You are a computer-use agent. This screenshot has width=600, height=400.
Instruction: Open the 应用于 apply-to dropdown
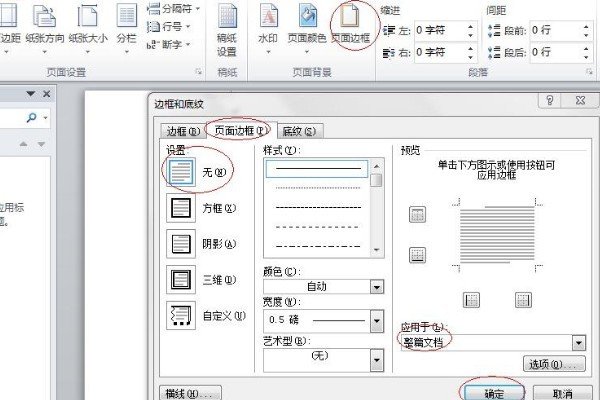click(x=579, y=343)
